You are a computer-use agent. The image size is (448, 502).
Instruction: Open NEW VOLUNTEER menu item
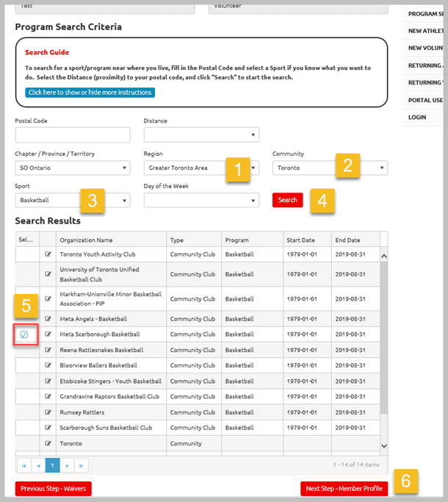coord(424,48)
